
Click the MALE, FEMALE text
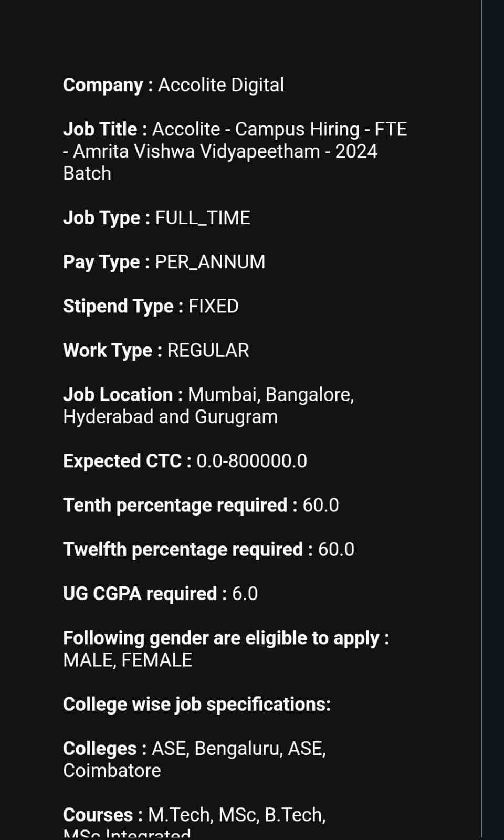[128, 660]
